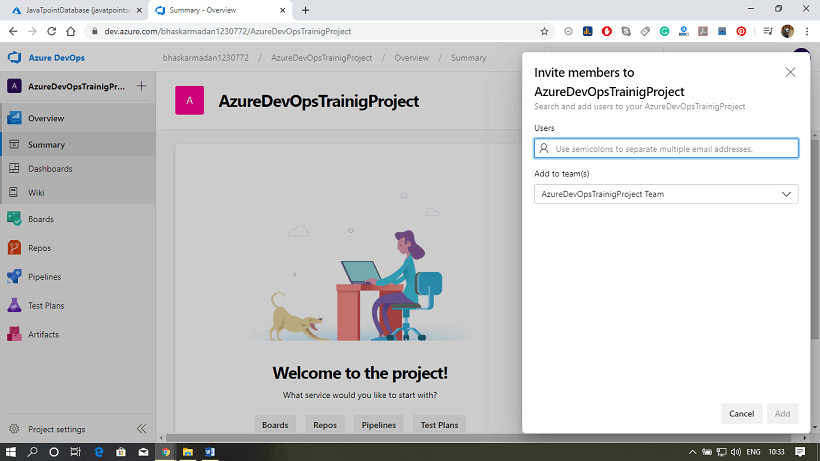Click the volume icon in system tray
Viewport: 820px width, 461px height.
[736, 452]
